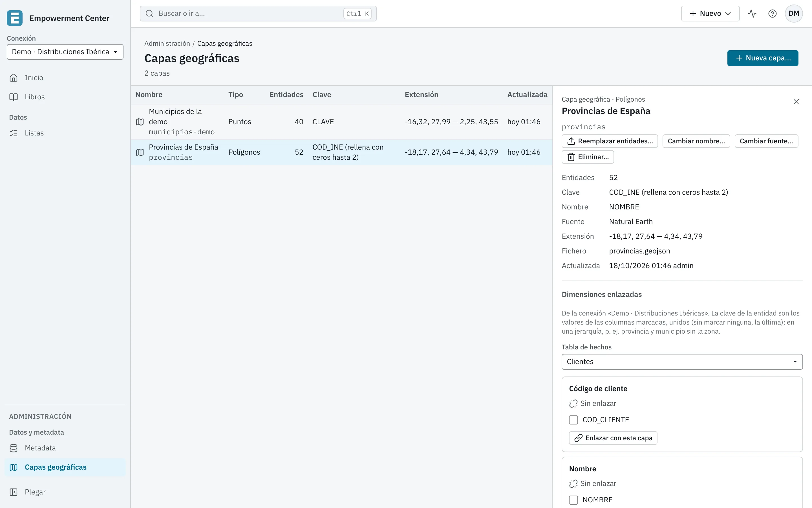This screenshot has width=812, height=508.
Task: Tick the NOMBRE checkbox
Action: [x=573, y=500]
